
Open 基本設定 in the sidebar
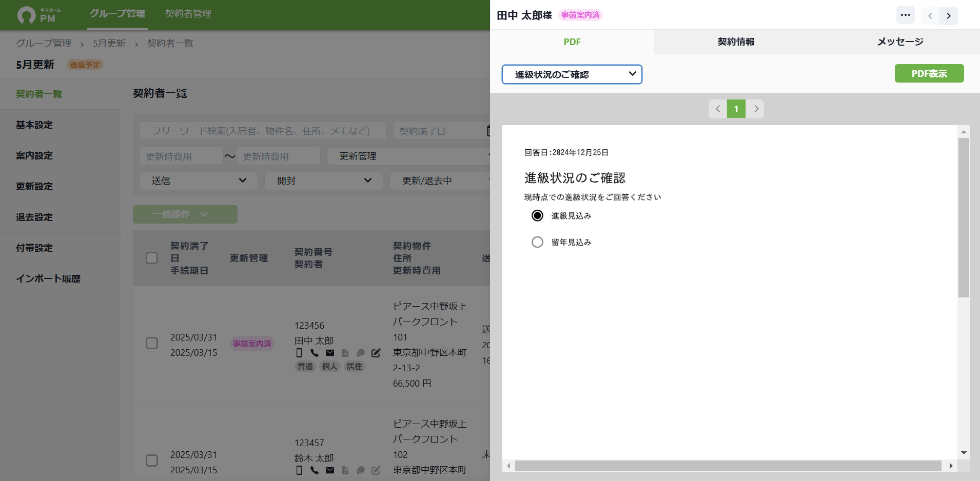(60, 125)
